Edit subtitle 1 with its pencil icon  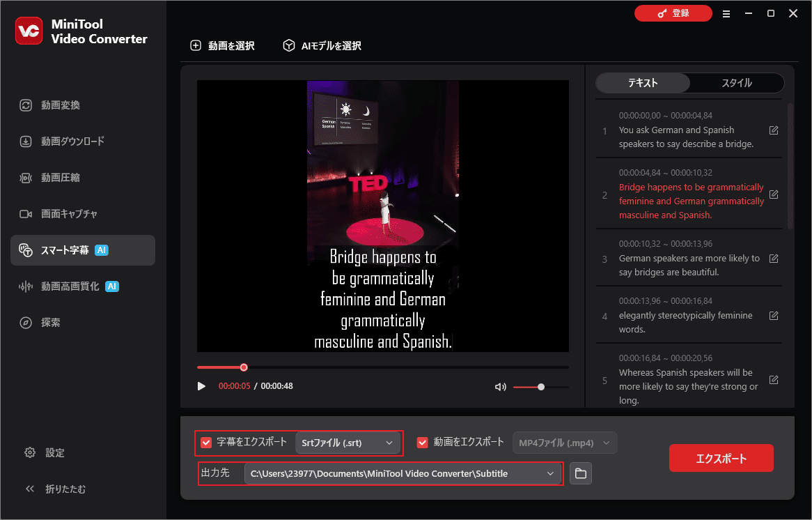pyautogui.click(x=774, y=130)
